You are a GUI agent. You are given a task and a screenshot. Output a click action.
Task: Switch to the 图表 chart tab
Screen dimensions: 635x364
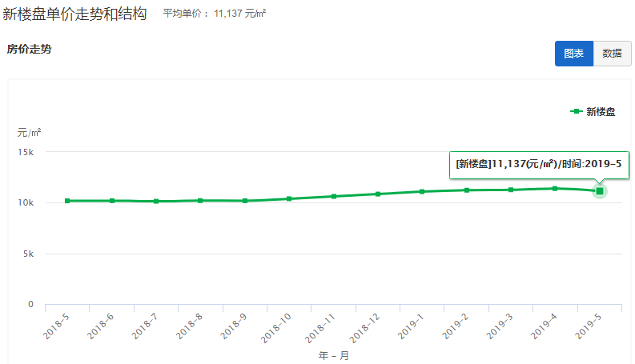pyautogui.click(x=574, y=54)
